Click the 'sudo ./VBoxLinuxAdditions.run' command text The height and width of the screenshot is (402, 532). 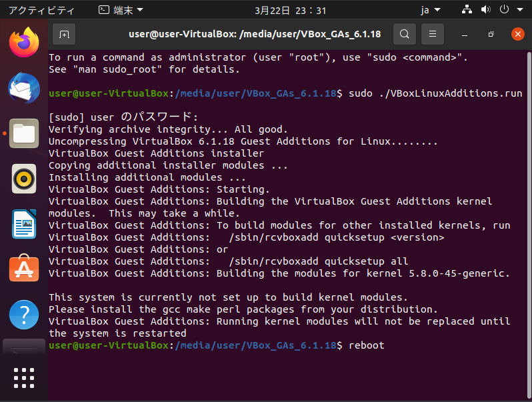[435, 93]
